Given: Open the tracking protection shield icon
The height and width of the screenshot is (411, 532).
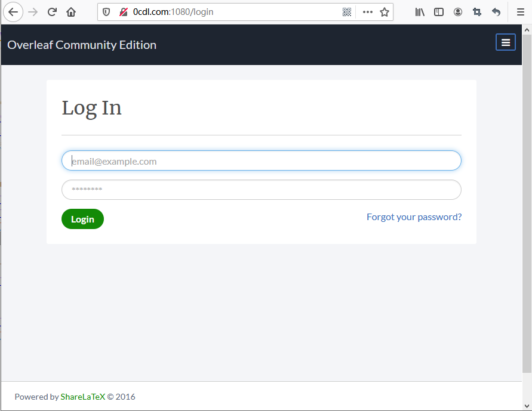Looking at the screenshot, I should (107, 12).
